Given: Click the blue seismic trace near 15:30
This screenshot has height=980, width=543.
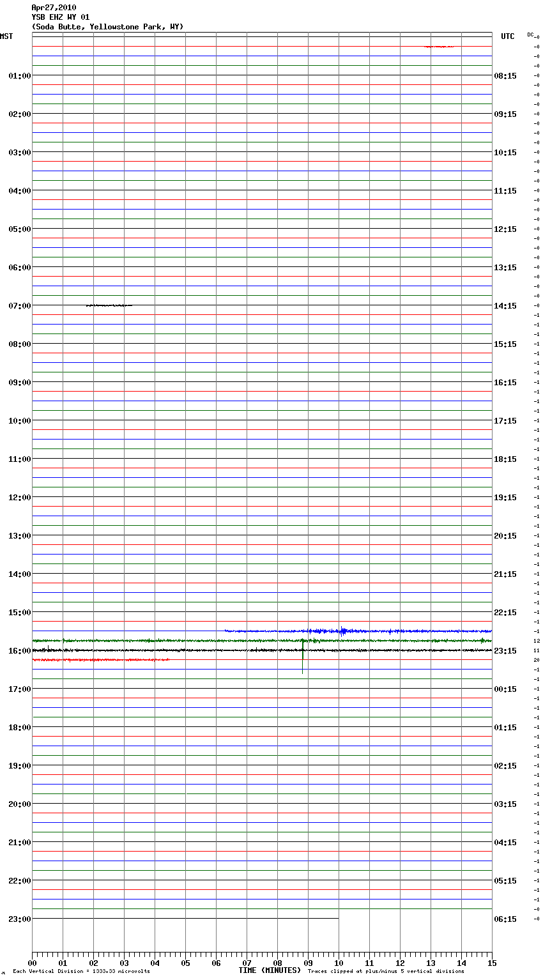Looking at the screenshot, I should click(358, 631).
